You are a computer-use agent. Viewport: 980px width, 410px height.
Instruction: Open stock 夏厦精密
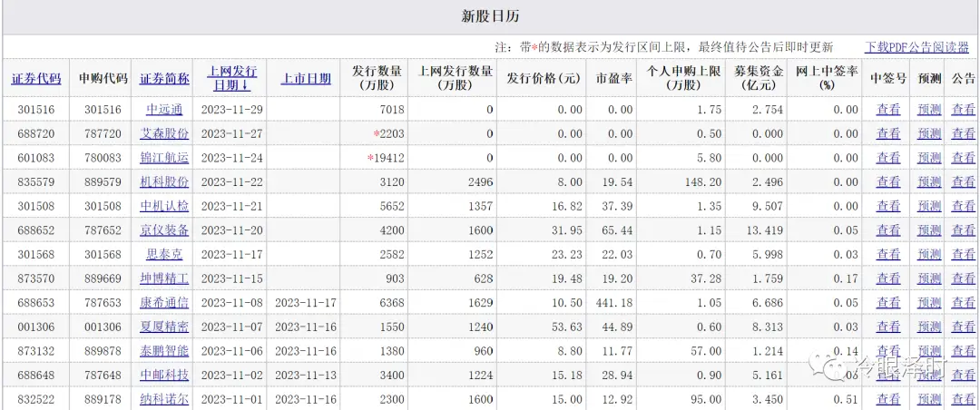(164, 327)
